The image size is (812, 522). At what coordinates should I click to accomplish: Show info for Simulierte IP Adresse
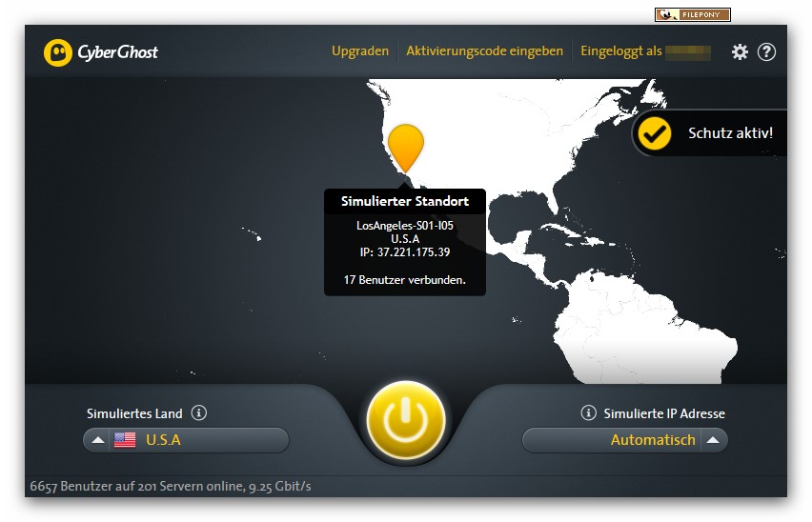tap(588, 412)
